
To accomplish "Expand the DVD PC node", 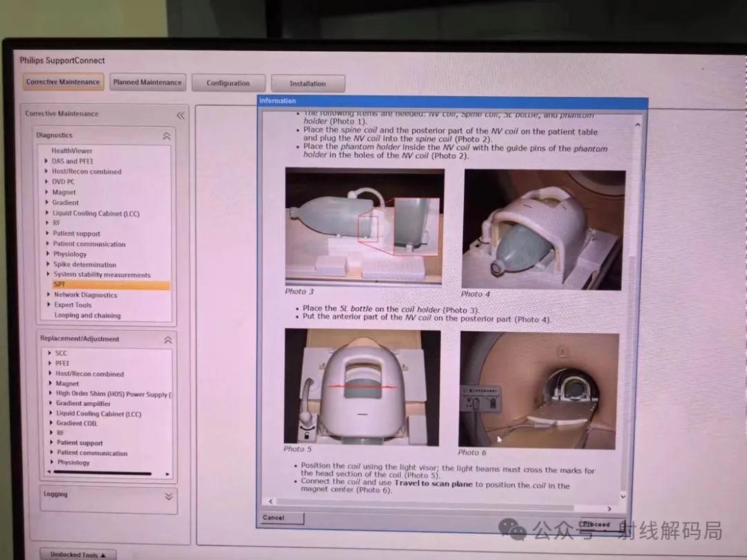I will tap(47, 181).
